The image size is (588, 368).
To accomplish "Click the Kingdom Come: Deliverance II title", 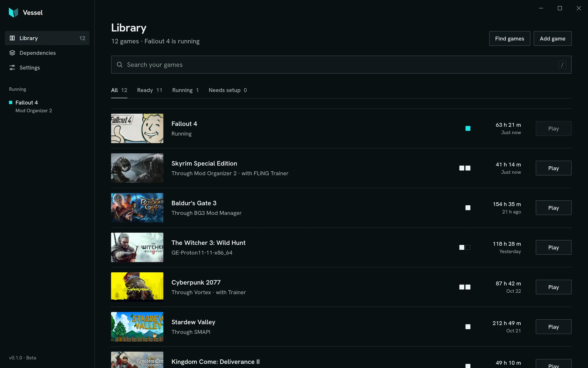I will tap(216, 362).
